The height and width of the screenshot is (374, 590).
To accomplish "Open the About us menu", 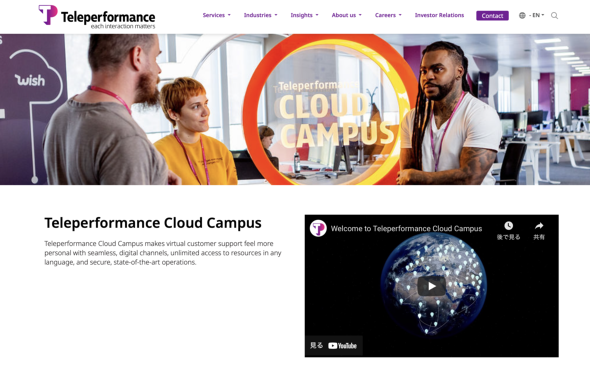I will [347, 15].
